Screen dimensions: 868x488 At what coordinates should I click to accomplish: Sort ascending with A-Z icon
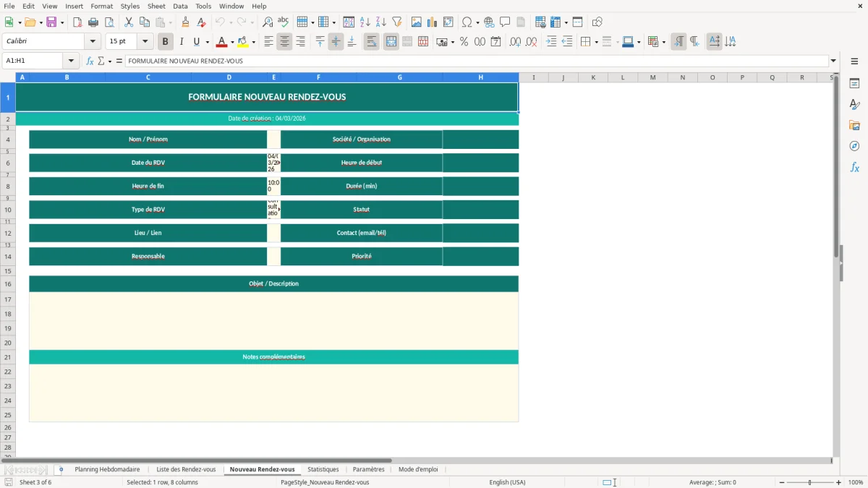click(x=365, y=22)
